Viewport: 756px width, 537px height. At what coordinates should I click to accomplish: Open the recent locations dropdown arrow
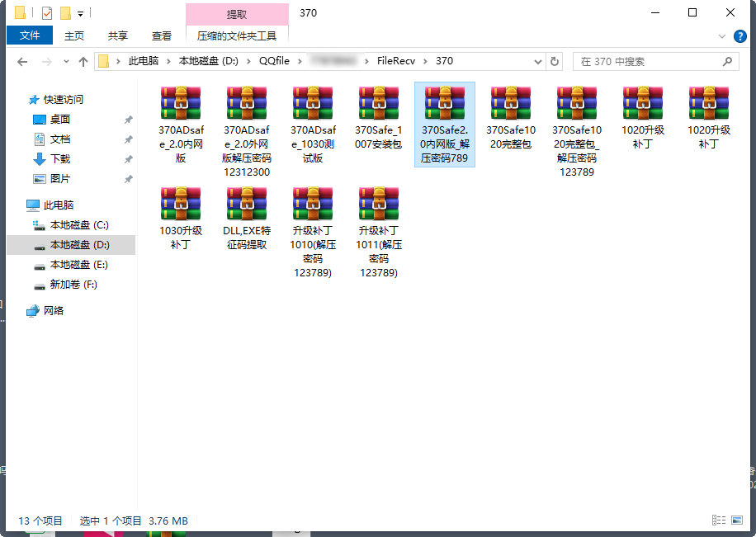66,62
